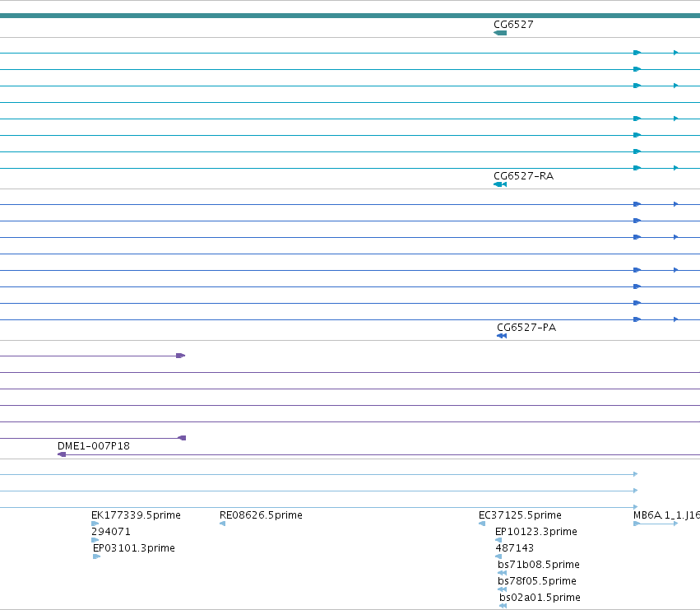Image resolution: width=700 pixels, height=610 pixels.
Task: Click the DME1-007P18 label
Action: tap(94, 445)
